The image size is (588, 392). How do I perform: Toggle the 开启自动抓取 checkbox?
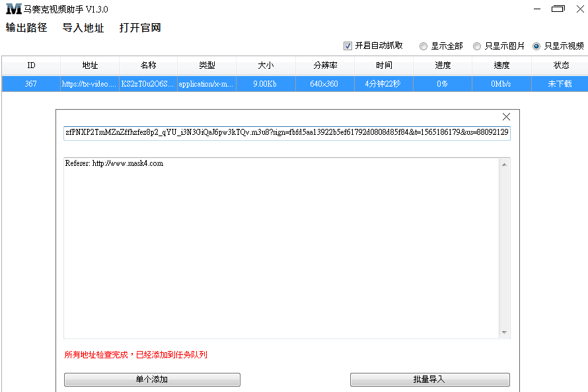click(x=348, y=46)
